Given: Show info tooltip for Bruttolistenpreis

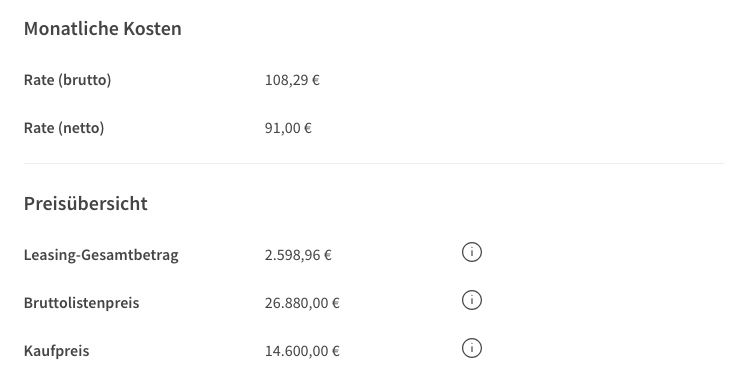Looking at the screenshot, I should [472, 300].
